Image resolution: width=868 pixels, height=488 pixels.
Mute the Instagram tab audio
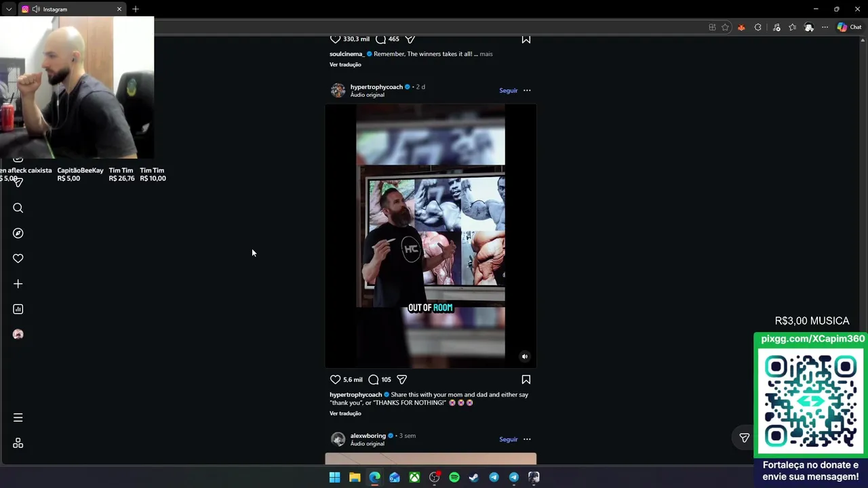click(x=36, y=9)
